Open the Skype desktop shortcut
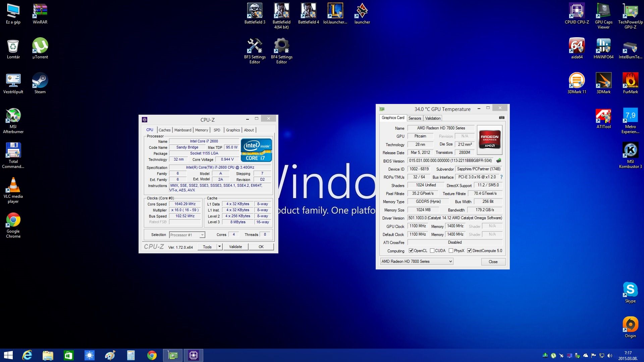 630,292
